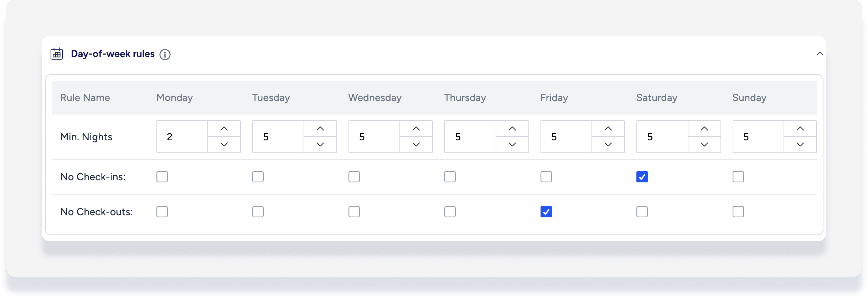Increase Saturday minimum nights

pyautogui.click(x=704, y=129)
